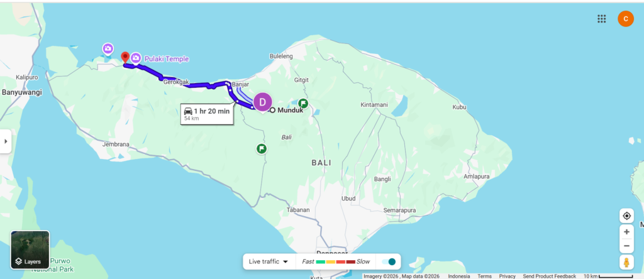This screenshot has width=644, height=279.
Task: Click the Gerokgak town label
Action: [176, 82]
